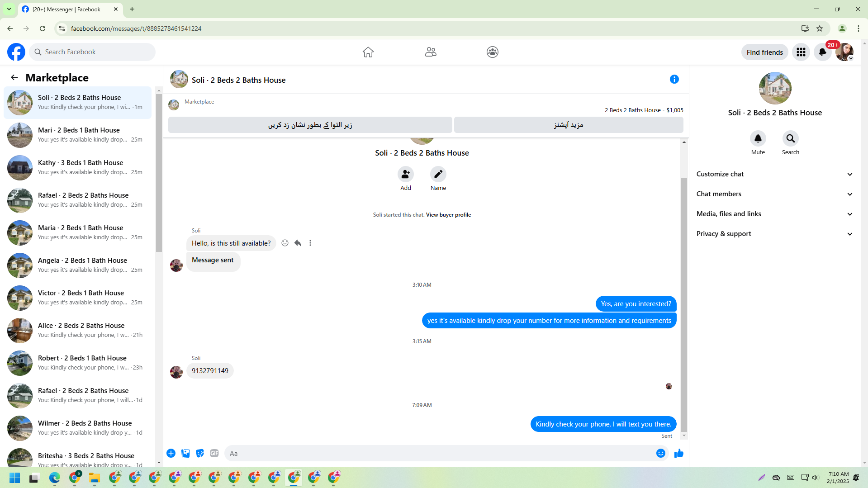Open a new browser tab
The height and width of the screenshot is (488, 868).
(132, 9)
